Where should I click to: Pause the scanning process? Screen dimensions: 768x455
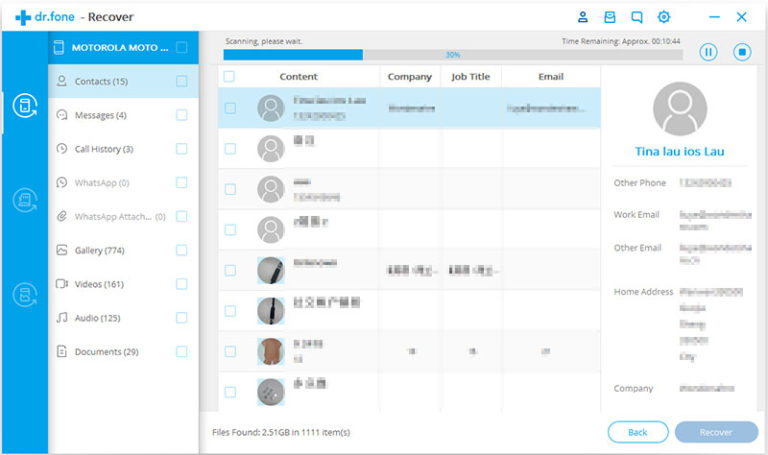pos(708,52)
